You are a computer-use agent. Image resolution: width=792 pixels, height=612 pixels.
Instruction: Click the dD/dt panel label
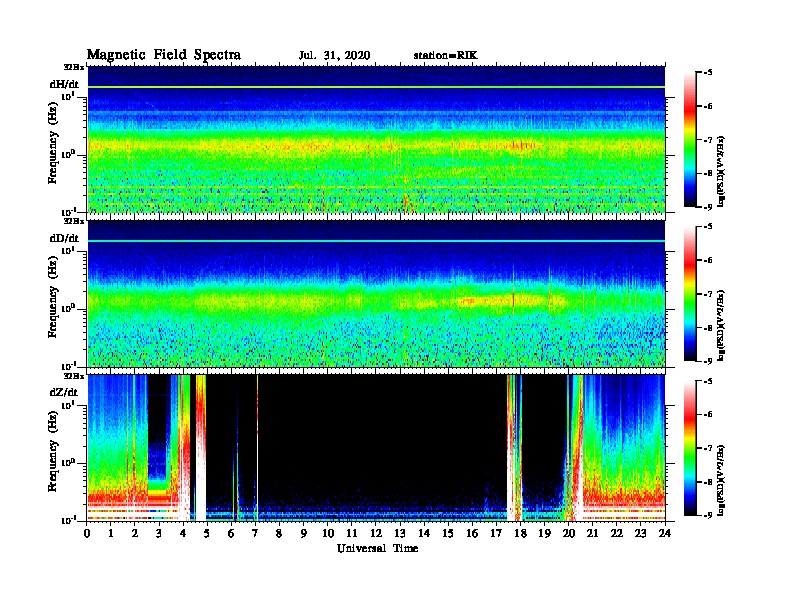(x=64, y=238)
